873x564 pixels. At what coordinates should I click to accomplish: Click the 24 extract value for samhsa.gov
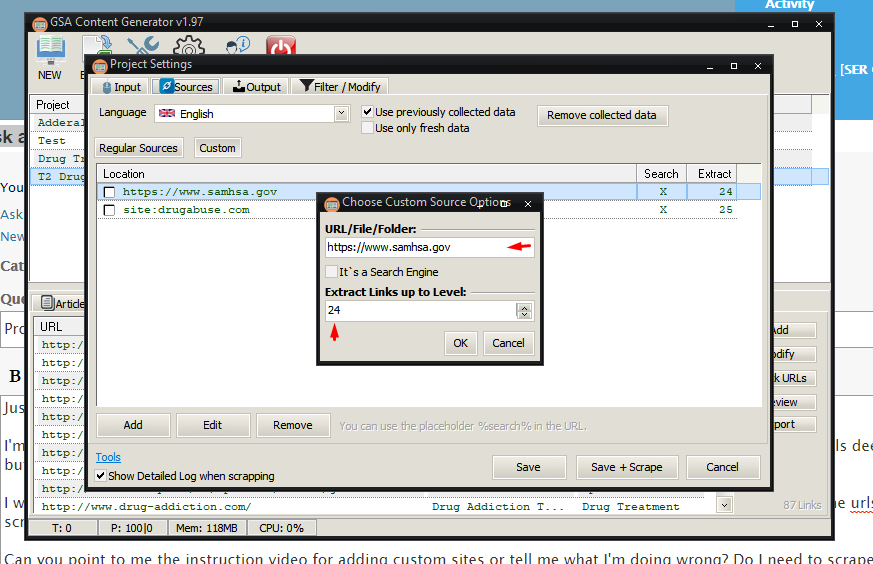(x=725, y=192)
